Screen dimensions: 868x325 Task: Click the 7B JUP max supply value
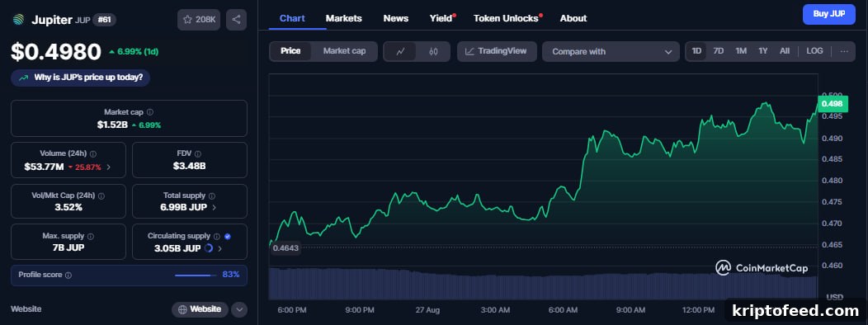tap(68, 248)
